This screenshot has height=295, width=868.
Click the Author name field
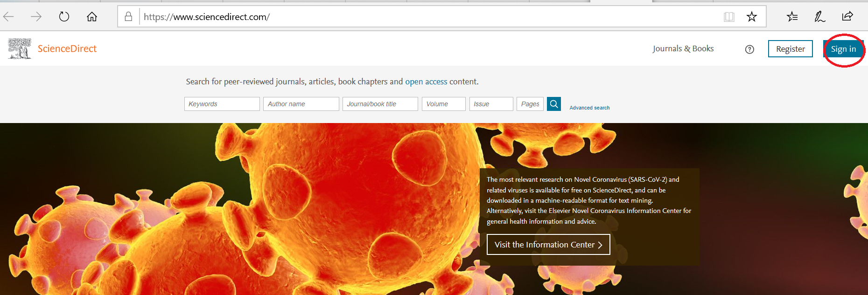(x=301, y=104)
